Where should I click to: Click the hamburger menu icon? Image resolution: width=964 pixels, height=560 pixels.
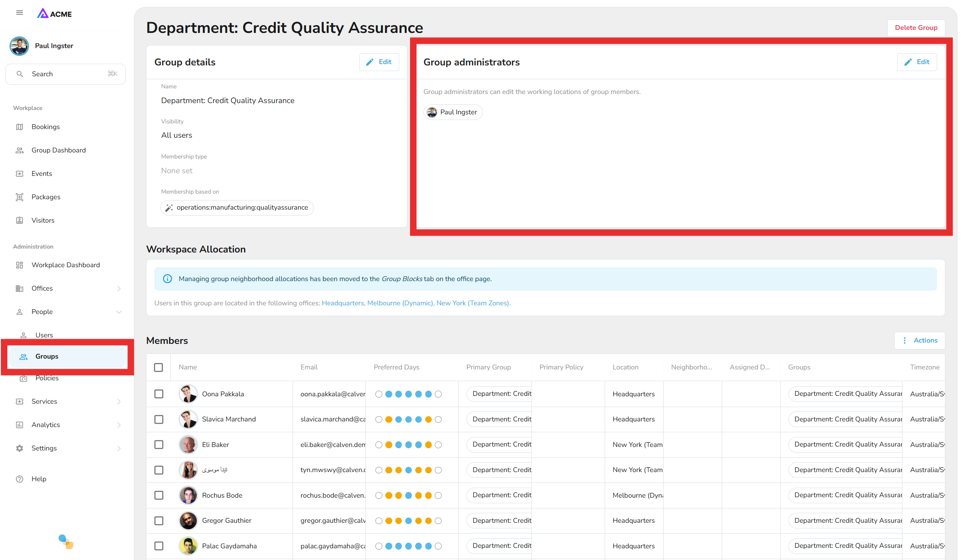[x=20, y=13]
